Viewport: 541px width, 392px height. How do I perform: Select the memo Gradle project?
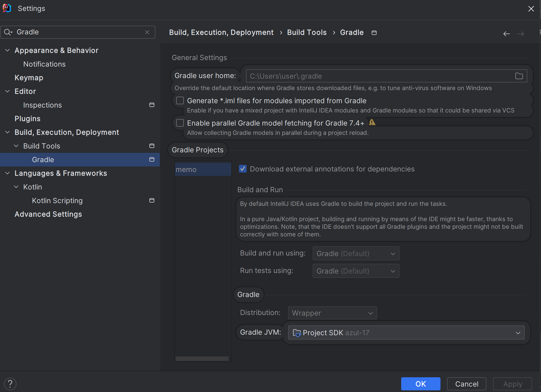203,169
